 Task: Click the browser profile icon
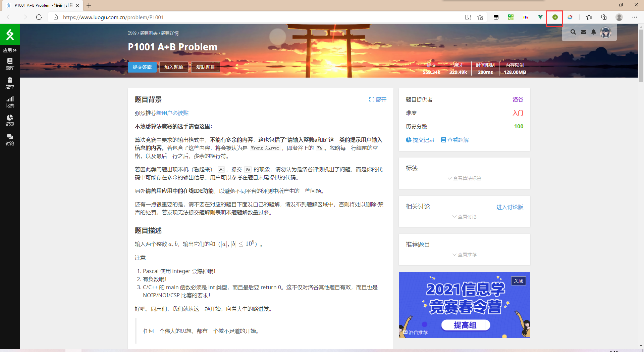coord(619,17)
